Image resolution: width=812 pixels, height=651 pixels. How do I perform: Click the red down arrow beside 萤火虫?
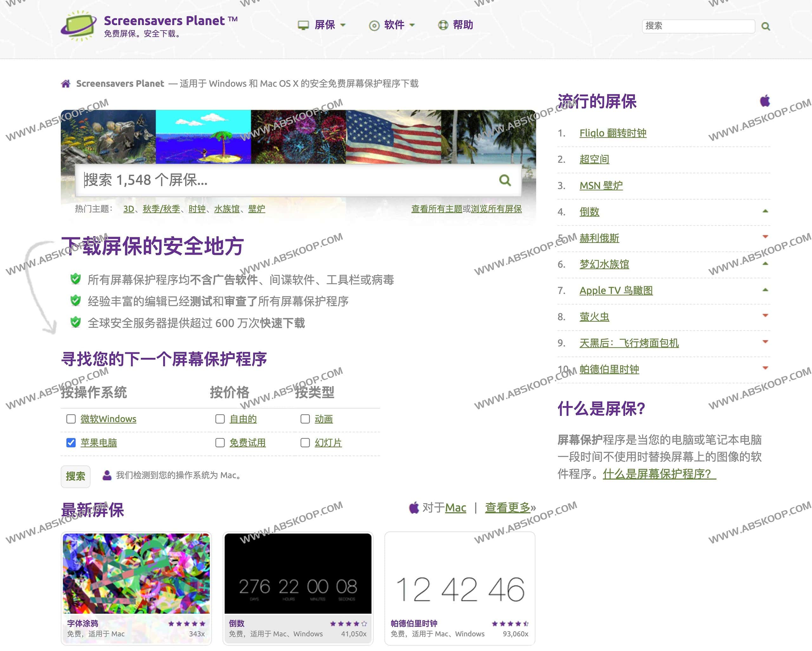(764, 315)
